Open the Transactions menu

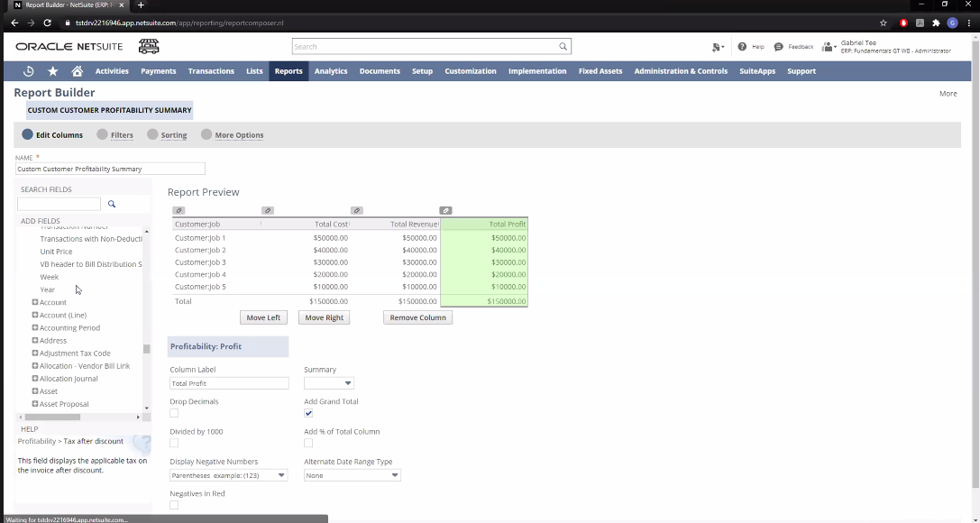[210, 70]
